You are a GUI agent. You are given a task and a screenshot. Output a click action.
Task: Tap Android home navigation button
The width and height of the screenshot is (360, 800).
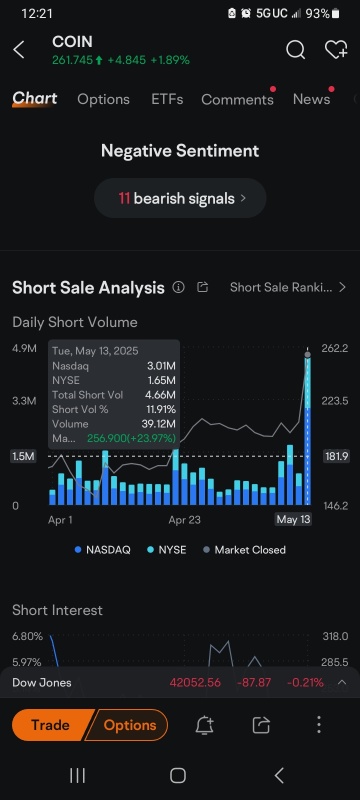[177, 776]
